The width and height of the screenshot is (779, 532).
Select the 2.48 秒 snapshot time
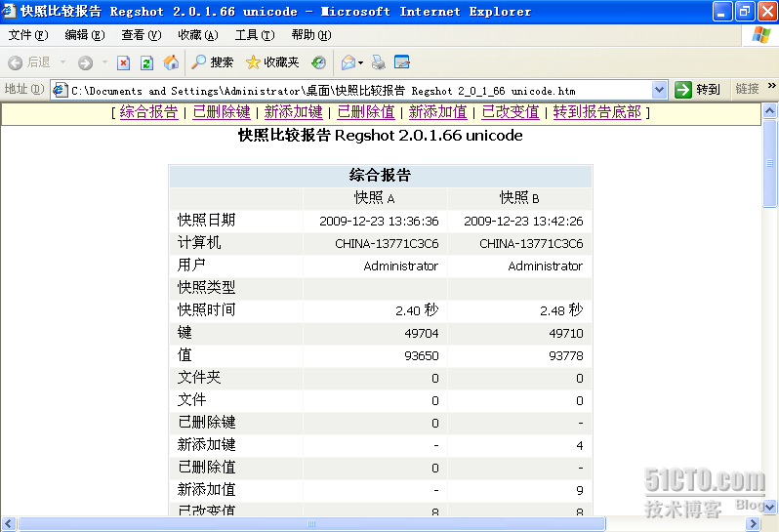[562, 310]
